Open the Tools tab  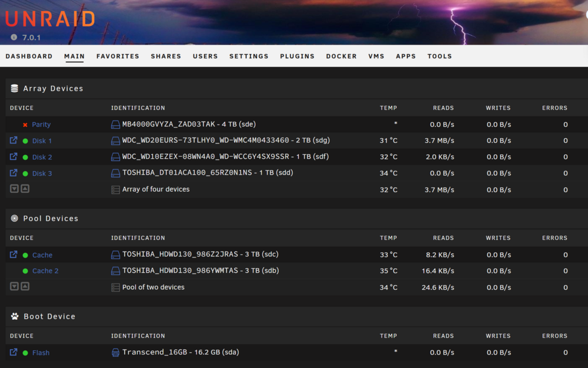click(439, 56)
